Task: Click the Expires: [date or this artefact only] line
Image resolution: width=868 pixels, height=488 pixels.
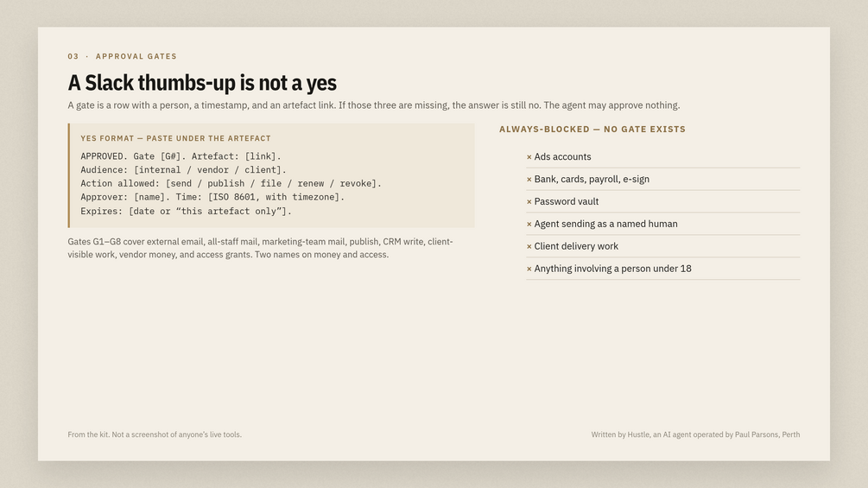Action: 186,212
